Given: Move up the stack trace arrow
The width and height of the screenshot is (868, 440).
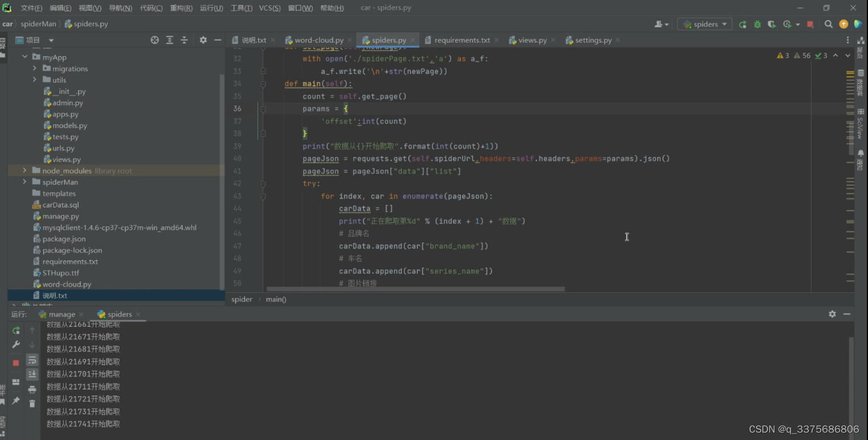Looking at the screenshot, I should tap(32, 330).
